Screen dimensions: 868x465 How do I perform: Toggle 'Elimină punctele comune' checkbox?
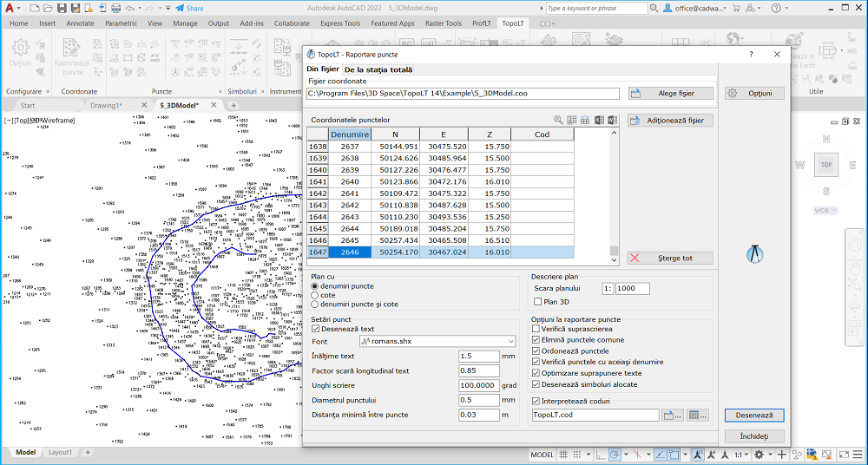pos(536,340)
